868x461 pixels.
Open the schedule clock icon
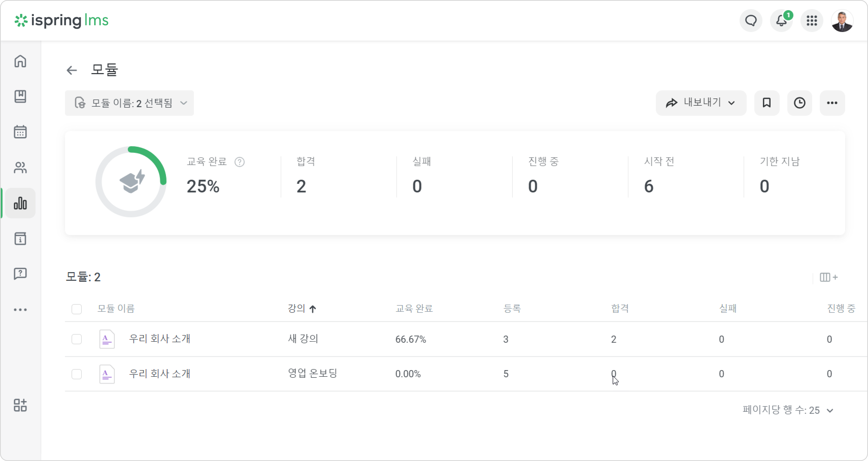pos(799,103)
